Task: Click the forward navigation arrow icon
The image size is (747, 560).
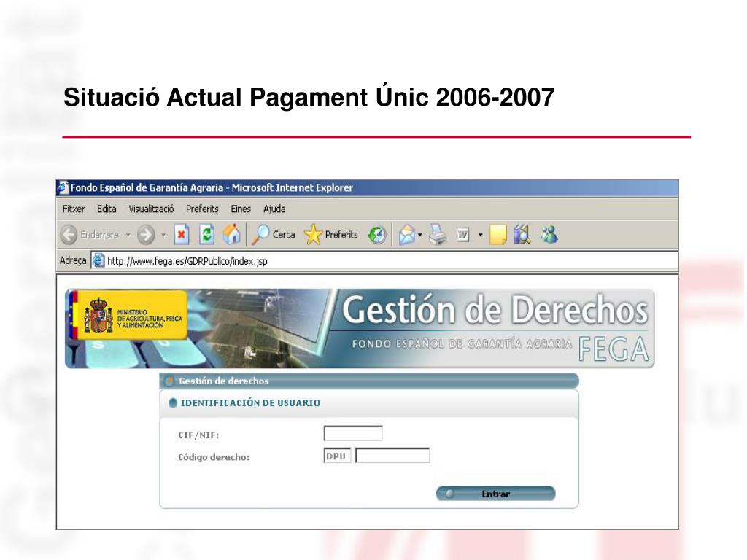Action: click(x=146, y=234)
